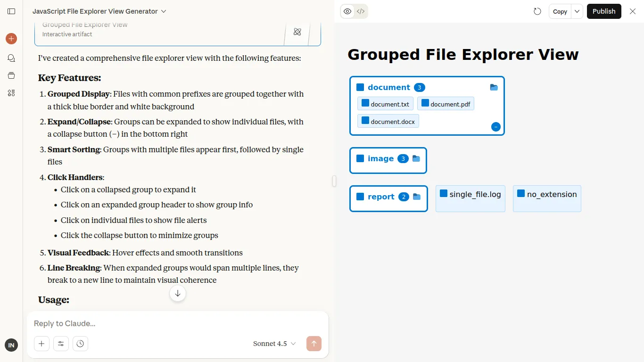Click the Reply to Claude input field
This screenshot has height=362, width=644.
[x=177, y=323]
